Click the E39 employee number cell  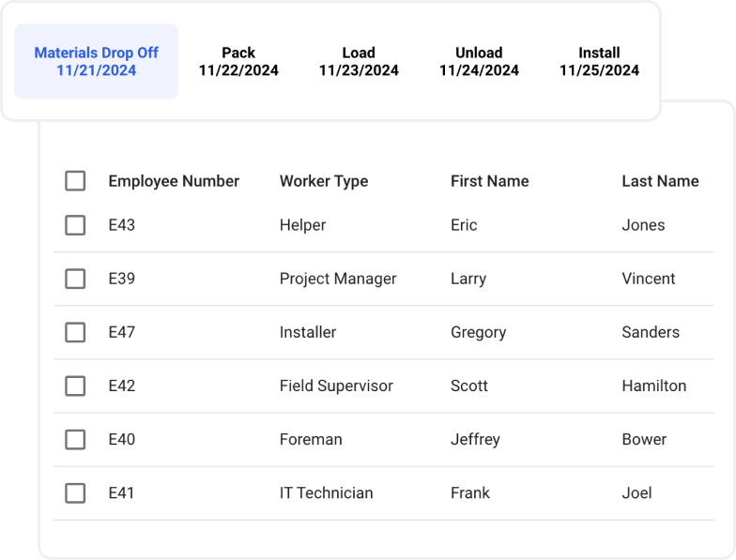click(122, 279)
